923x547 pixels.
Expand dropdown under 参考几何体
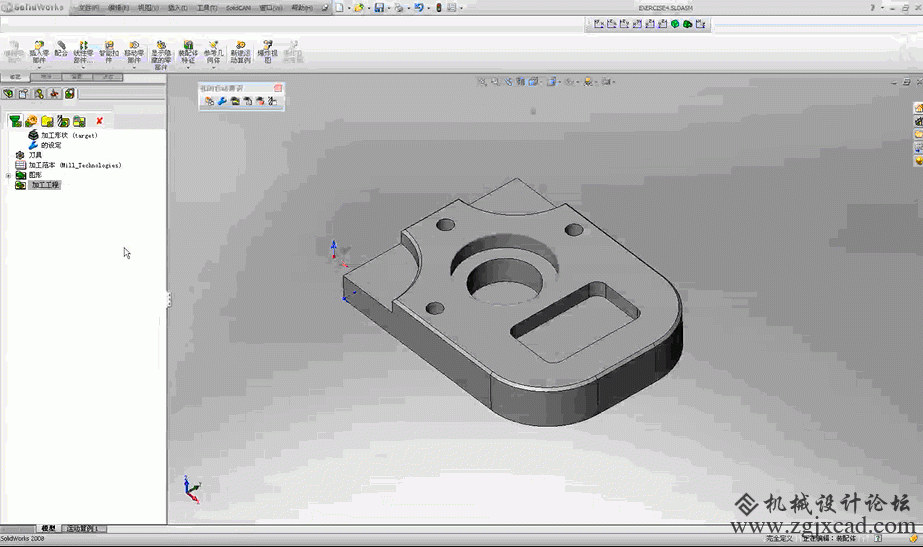[214, 68]
